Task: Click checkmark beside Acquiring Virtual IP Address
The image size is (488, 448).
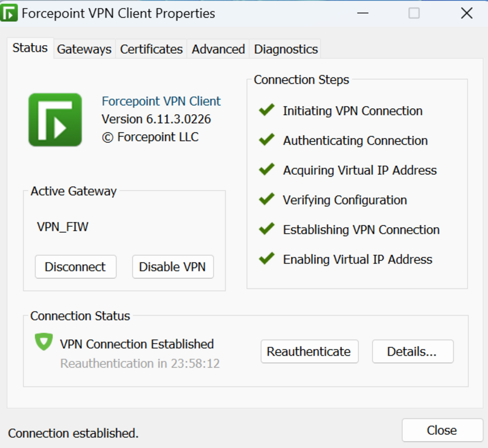Action: (x=267, y=169)
